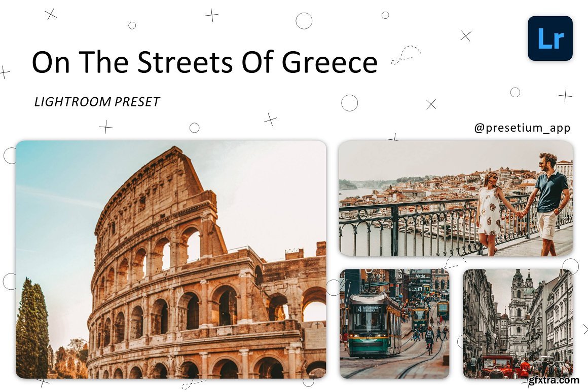
Task: Open the red vintage car street photo
Action: [x=518, y=324]
